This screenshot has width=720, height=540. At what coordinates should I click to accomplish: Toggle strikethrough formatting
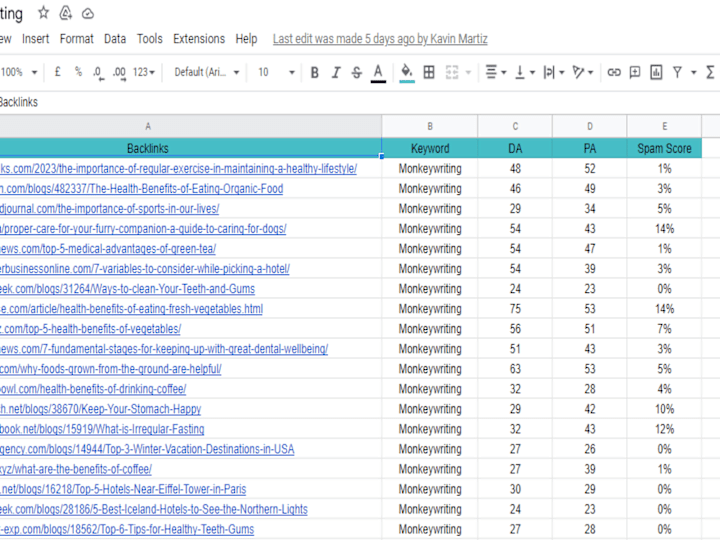point(357,72)
